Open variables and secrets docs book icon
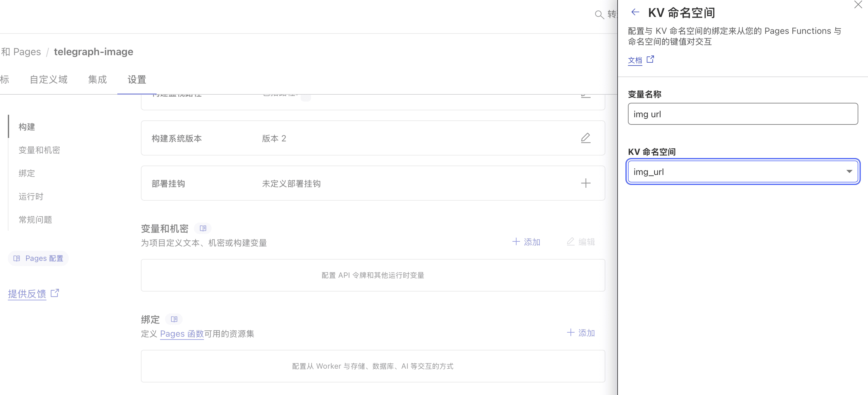Screen dimensions: 868x395 (x=203, y=228)
